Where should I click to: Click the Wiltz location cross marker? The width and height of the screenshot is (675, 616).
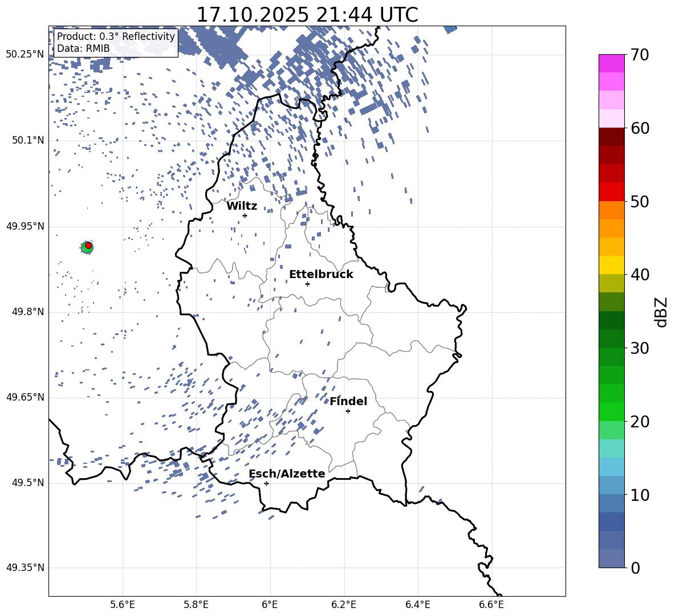pyautogui.click(x=245, y=215)
